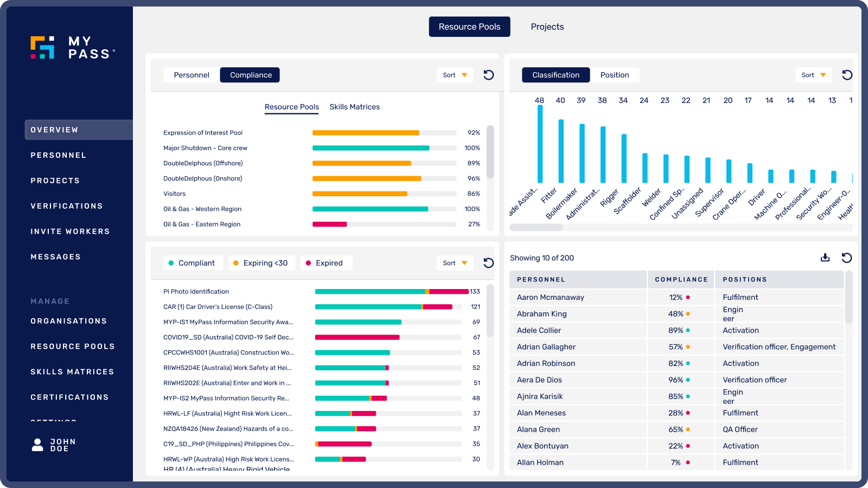
Task: Select the Personnel view button
Action: tap(191, 75)
